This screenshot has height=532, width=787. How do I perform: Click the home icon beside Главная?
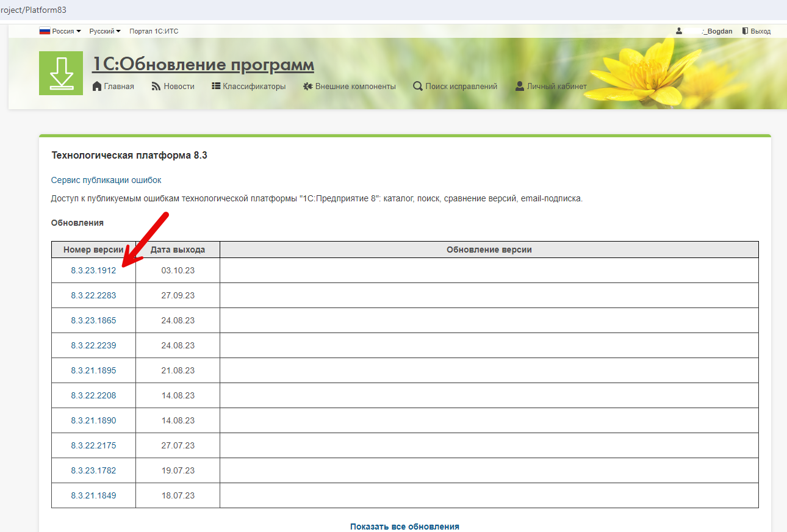pos(97,87)
